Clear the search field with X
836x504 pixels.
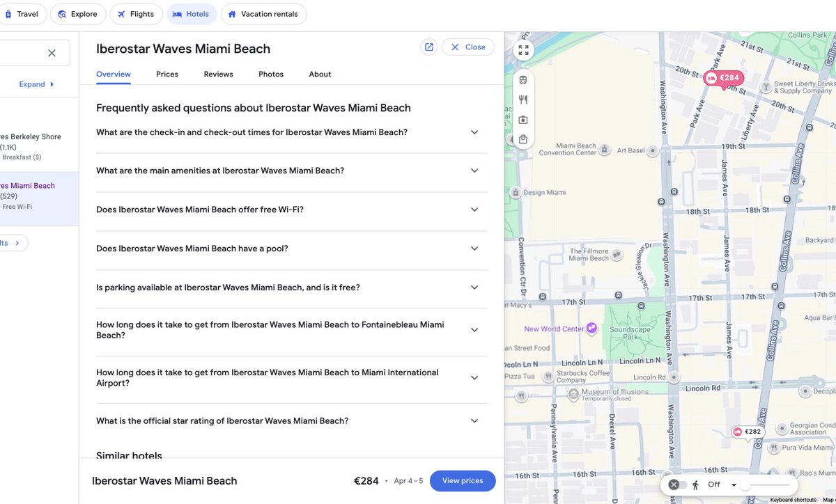[52, 53]
